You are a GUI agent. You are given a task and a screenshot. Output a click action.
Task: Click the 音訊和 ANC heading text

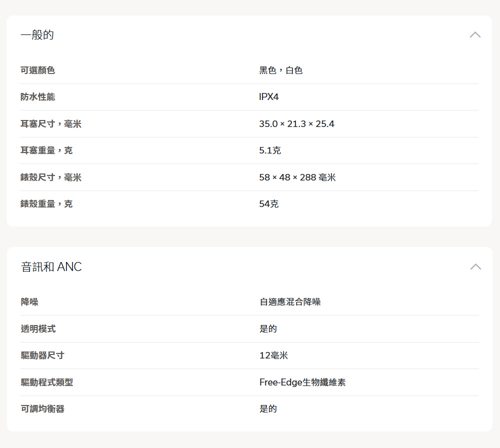point(51,267)
